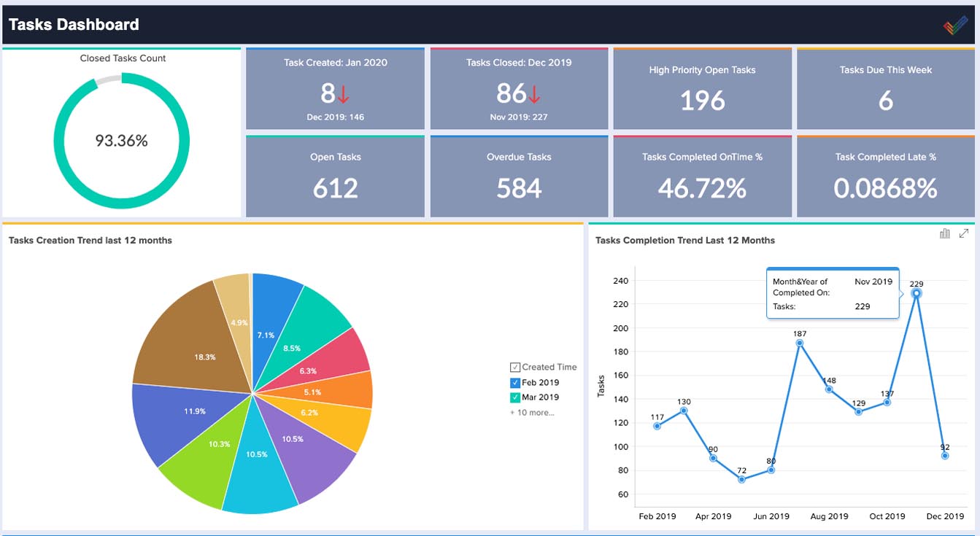The height and width of the screenshot is (536, 980).
Task: Select the 72 data point on line chart
Action: tap(741, 479)
